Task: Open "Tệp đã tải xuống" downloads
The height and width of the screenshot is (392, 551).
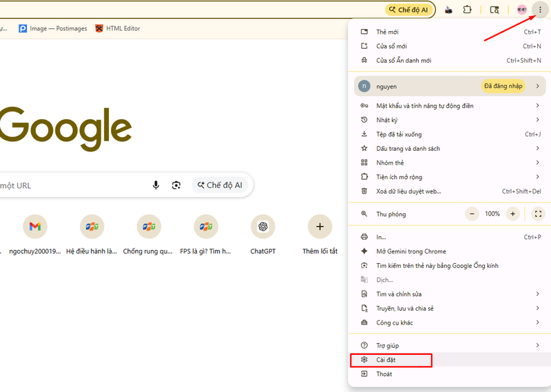Action: pos(449,134)
